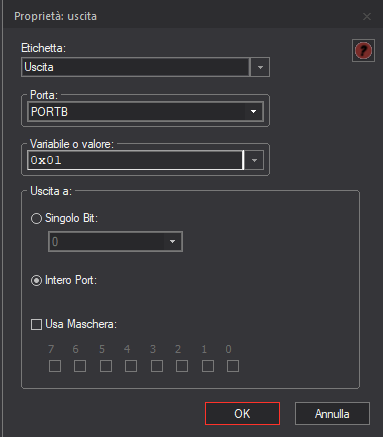Image resolution: width=383 pixels, height=437 pixels.
Task: Open help via the question mark icon
Action: tap(363, 50)
